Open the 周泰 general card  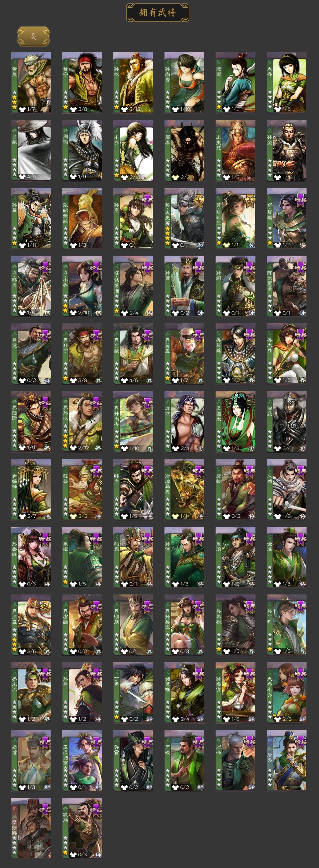(x=184, y=150)
